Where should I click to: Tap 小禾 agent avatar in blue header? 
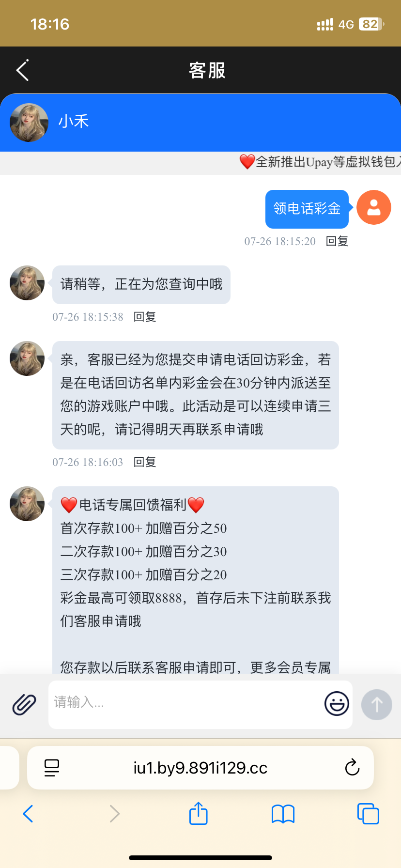click(x=29, y=123)
